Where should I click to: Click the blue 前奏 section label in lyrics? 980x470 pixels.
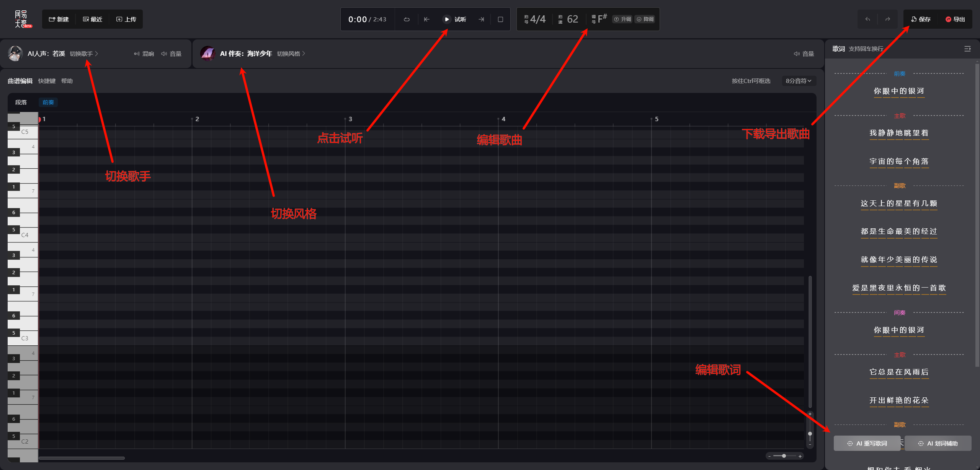[900, 74]
